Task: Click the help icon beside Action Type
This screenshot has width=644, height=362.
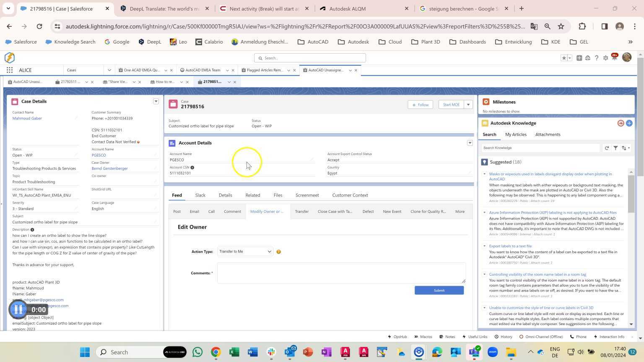Action: coord(278,252)
